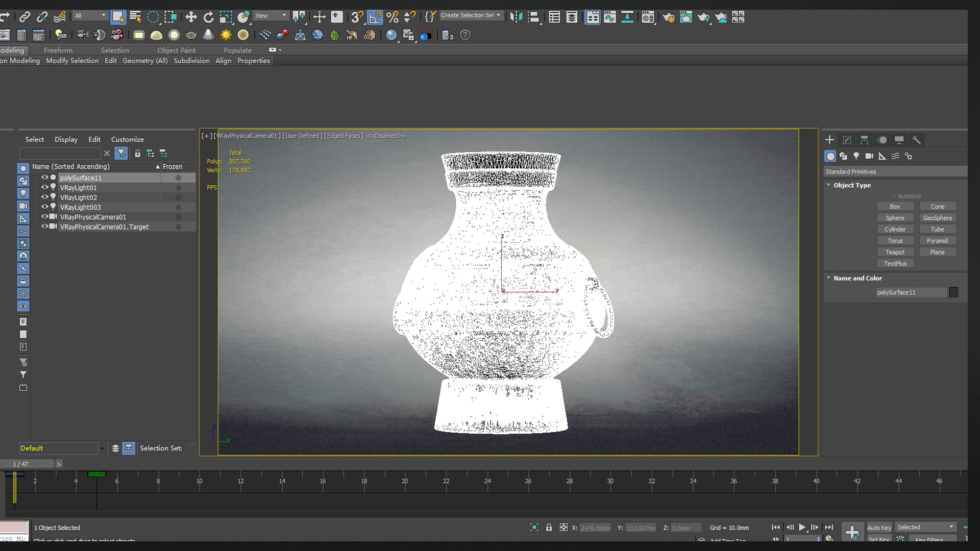Enable the AutoGrid checkbox
The height and width of the screenshot is (551, 980).
894,196
